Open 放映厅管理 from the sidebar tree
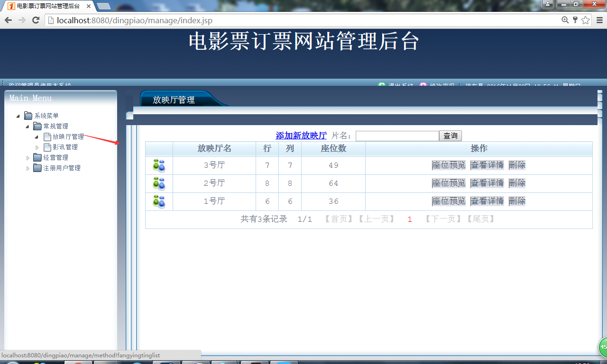 [x=68, y=136]
